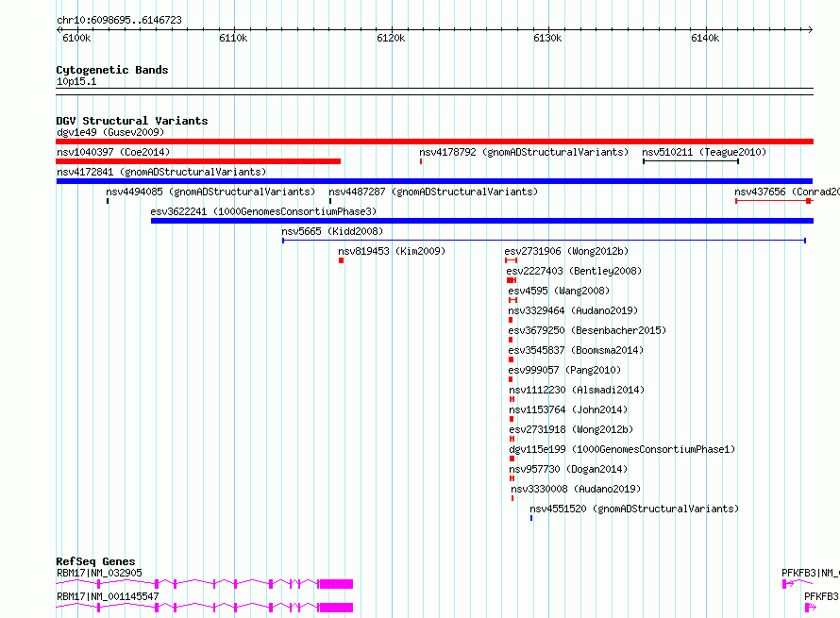Screen dimensions: 840x618
Task: Click the nsv437656 Conrad variant label
Action: [786, 192]
